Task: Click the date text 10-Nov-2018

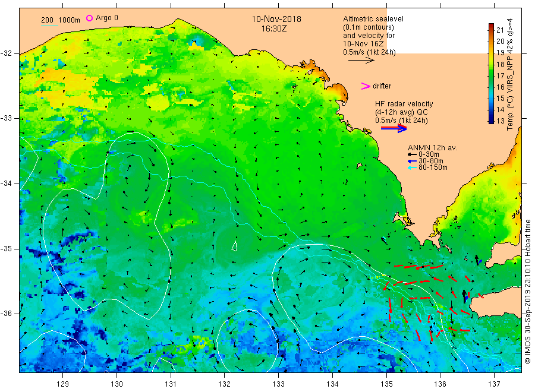Action: pos(276,19)
